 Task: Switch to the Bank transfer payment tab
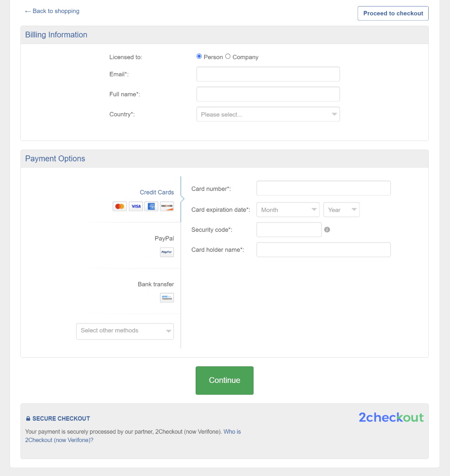point(156,284)
